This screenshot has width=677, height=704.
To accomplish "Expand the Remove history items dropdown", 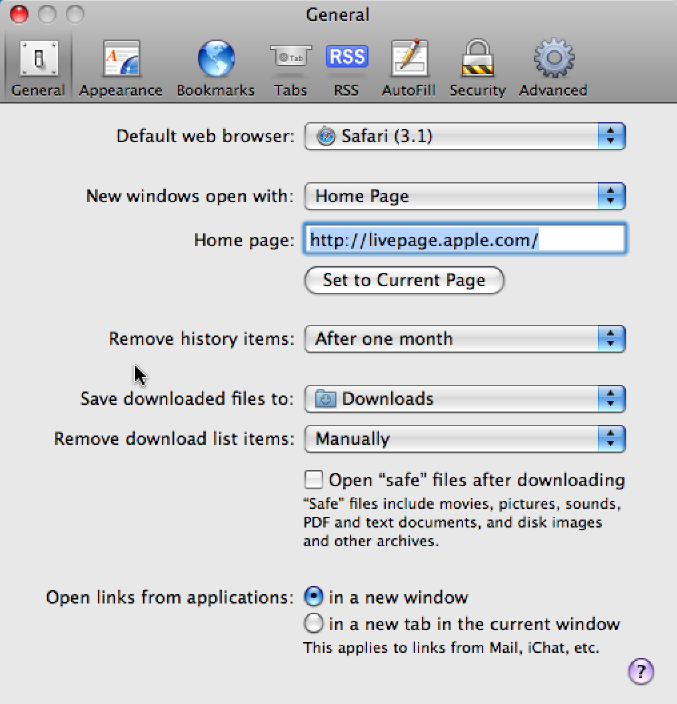I will pyautogui.click(x=465, y=339).
